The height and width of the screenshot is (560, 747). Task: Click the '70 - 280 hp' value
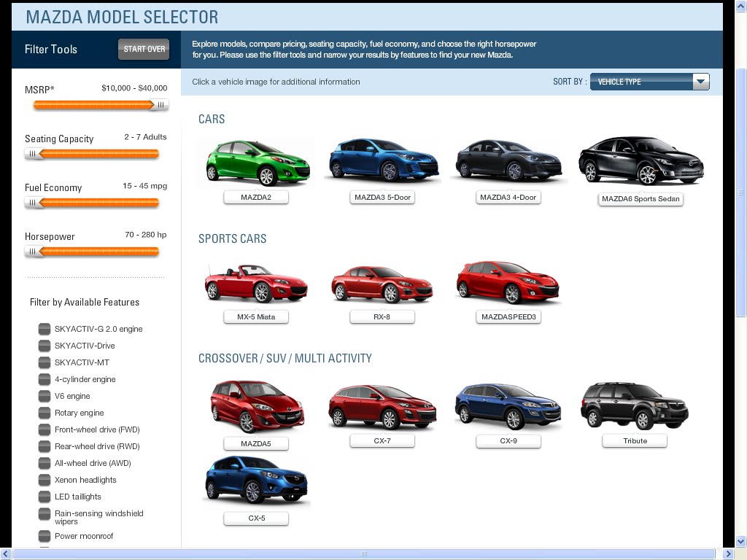click(146, 235)
